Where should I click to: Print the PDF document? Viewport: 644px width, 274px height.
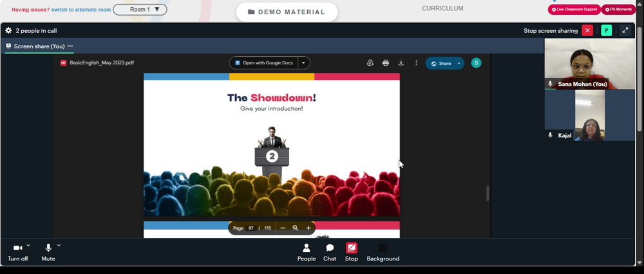click(385, 63)
